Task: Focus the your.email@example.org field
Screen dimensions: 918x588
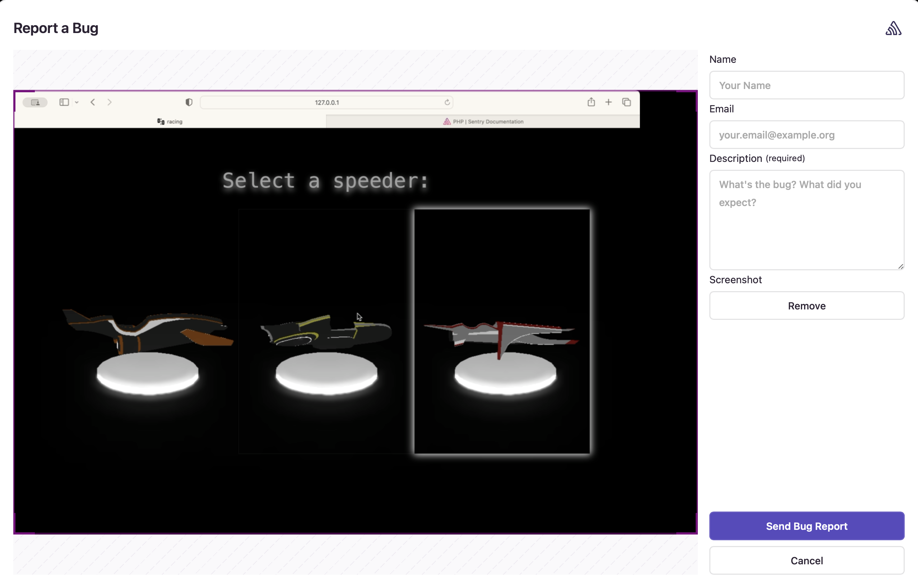Action: pyautogui.click(x=806, y=135)
